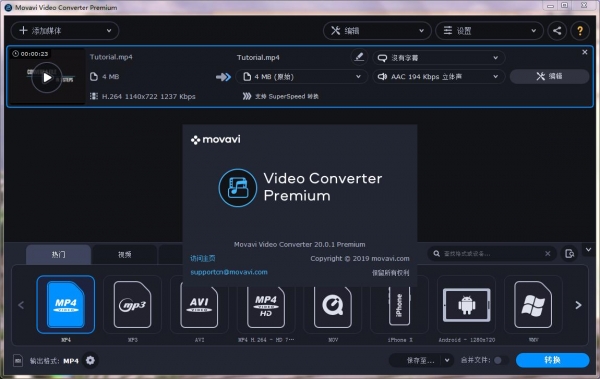
Task: Clear the format search with X
Action: coord(548,253)
